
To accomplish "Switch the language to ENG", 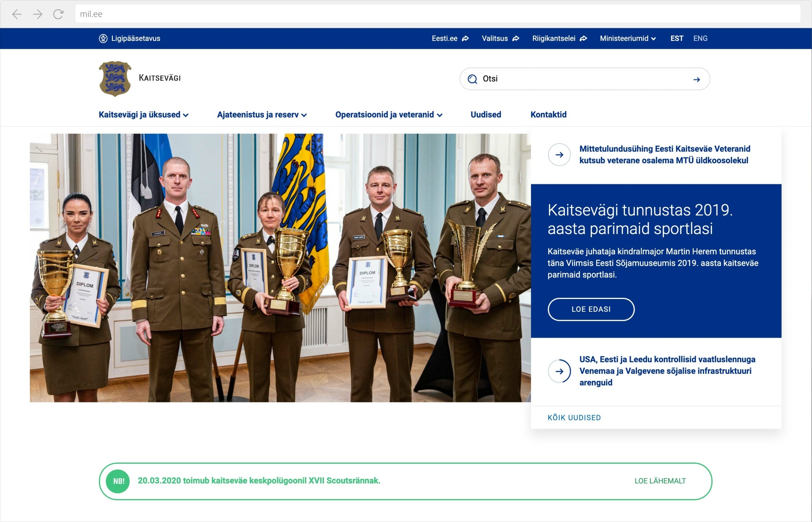I will click(700, 38).
